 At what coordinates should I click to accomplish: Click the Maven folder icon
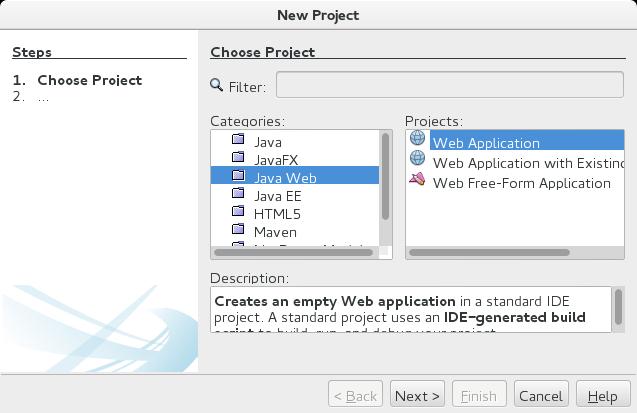pos(238,229)
